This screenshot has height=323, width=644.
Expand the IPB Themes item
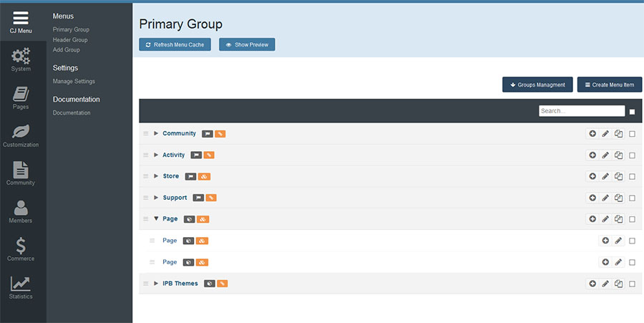tap(156, 284)
